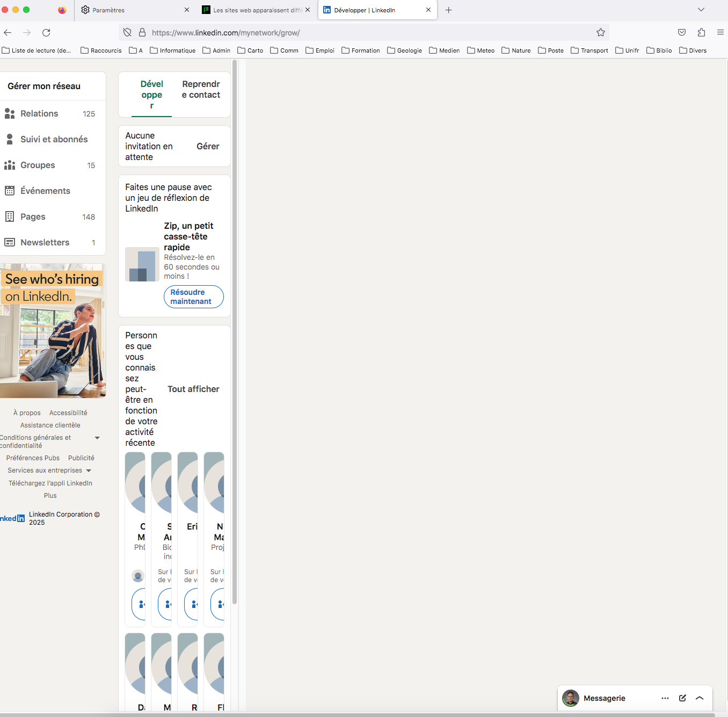Bookmark this page with the star icon
The width and height of the screenshot is (728, 717).
(601, 33)
